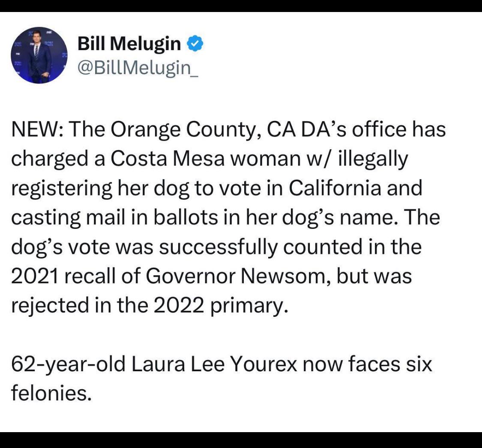Click the text 62-year-old
The width and height of the screenshot is (482, 448).
coord(68,364)
